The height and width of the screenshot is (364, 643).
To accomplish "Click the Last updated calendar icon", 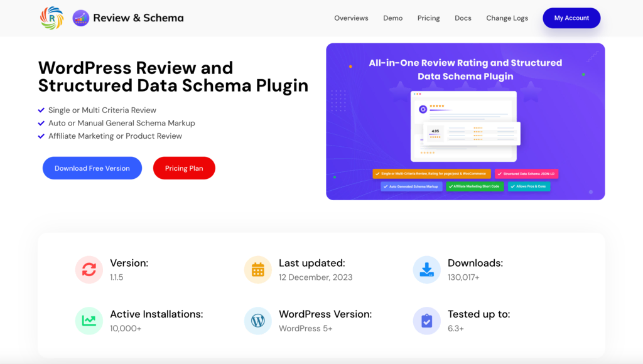I will (x=258, y=270).
